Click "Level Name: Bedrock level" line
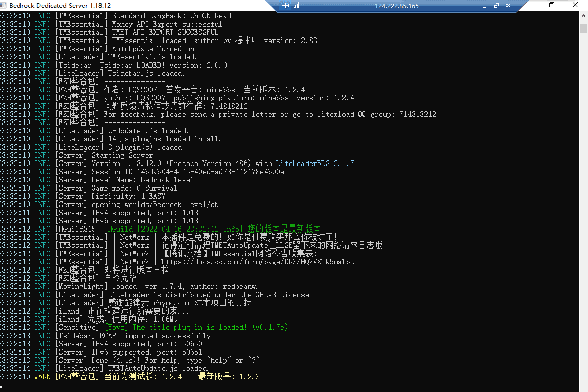The height and width of the screenshot is (392, 588). pyautogui.click(x=97, y=180)
